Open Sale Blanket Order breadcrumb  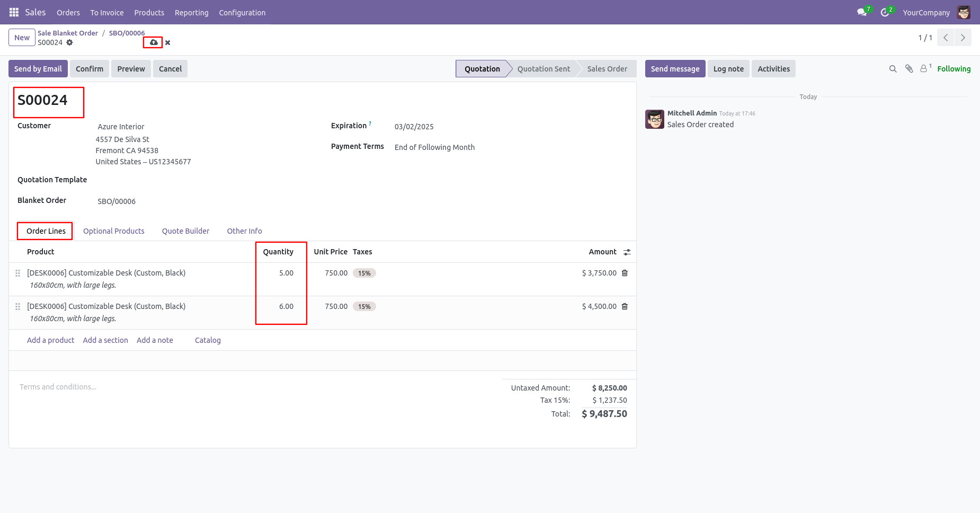[68, 33]
